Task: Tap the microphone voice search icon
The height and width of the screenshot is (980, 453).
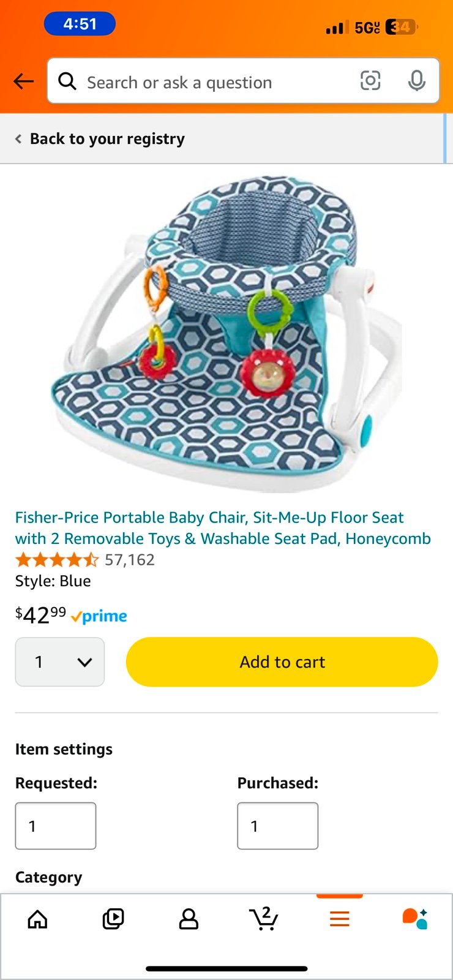Action: tap(417, 81)
